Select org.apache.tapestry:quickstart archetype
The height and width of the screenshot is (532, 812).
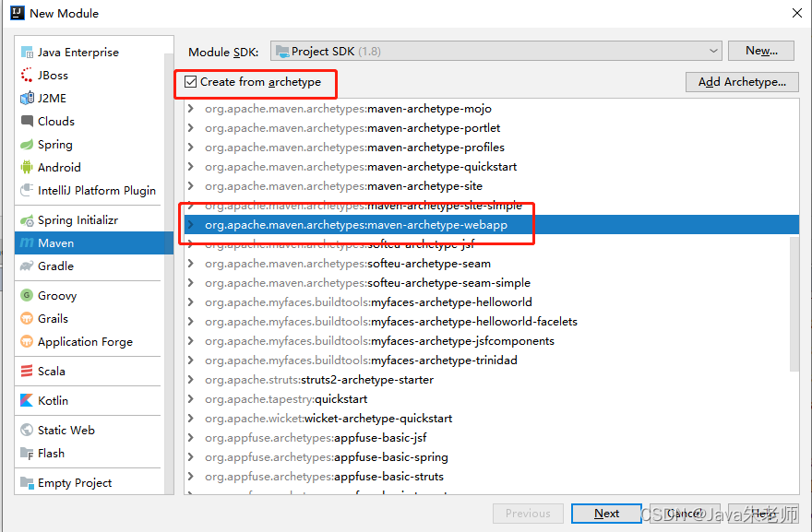[x=492, y=399]
